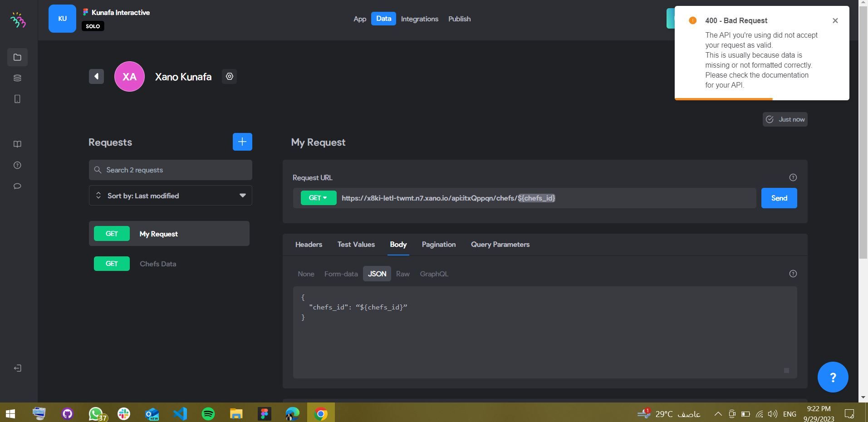Focus the Search 2 requests field

[x=170, y=170]
